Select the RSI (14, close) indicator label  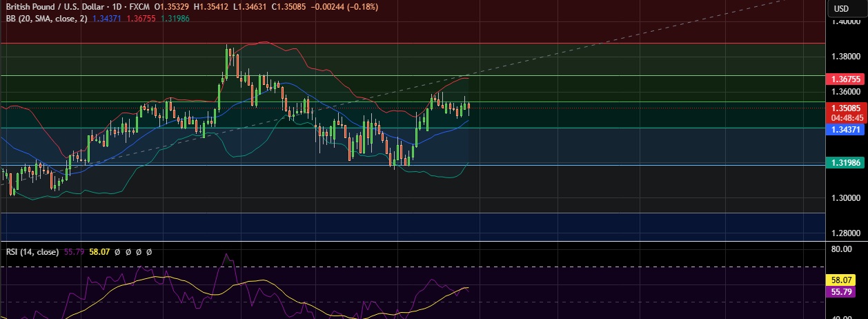coord(31,252)
